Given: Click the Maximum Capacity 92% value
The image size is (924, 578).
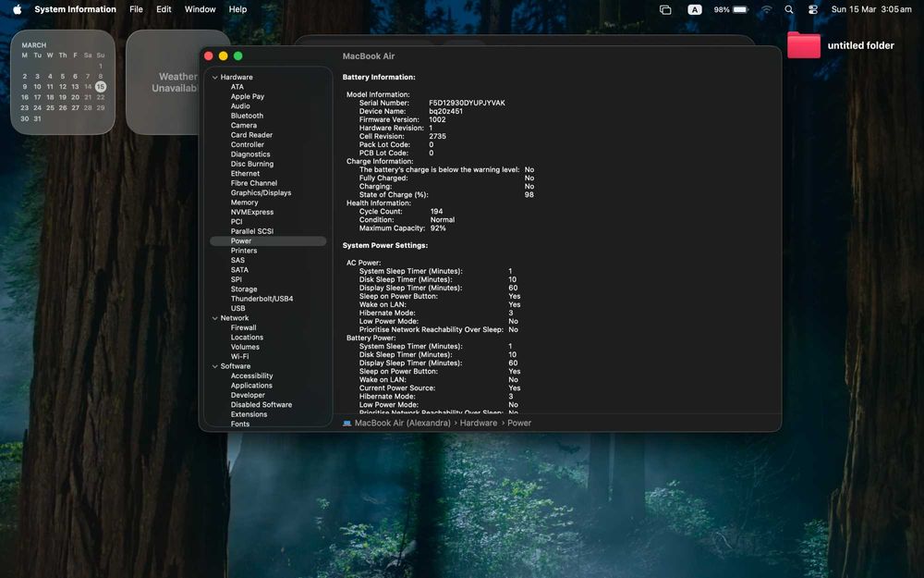Looking at the screenshot, I should tap(438, 228).
